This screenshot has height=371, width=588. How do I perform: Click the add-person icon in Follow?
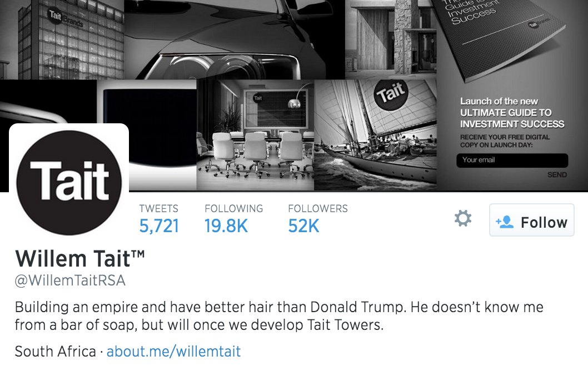coord(505,222)
